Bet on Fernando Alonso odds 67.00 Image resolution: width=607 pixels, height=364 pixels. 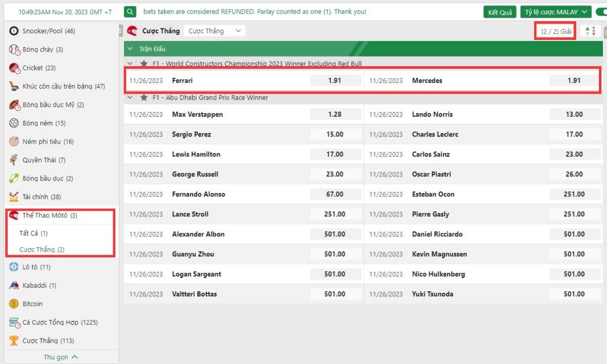pos(335,194)
